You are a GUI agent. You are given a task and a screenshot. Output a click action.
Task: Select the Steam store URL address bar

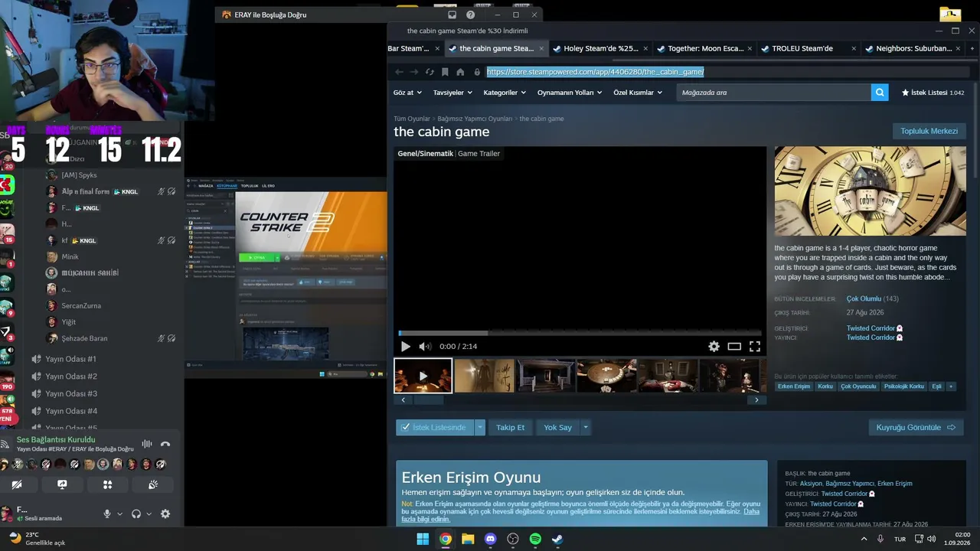click(727, 72)
